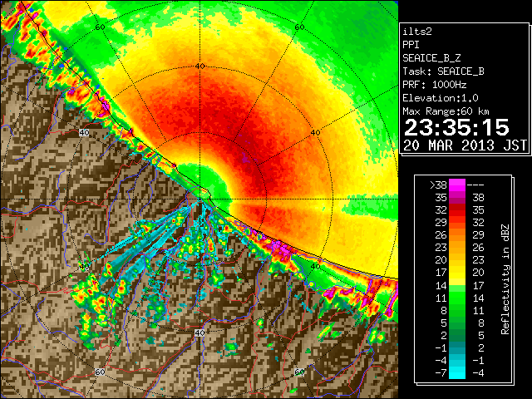Viewport: 532px width, 399px height.
Task: Click the magenta swatch beside ">38"
Action: click(457, 185)
